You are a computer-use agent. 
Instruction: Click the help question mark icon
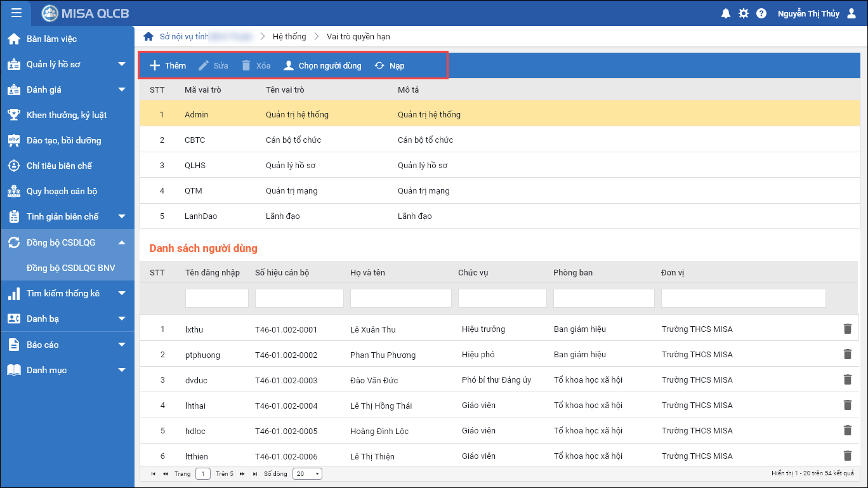(x=761, y=13)
